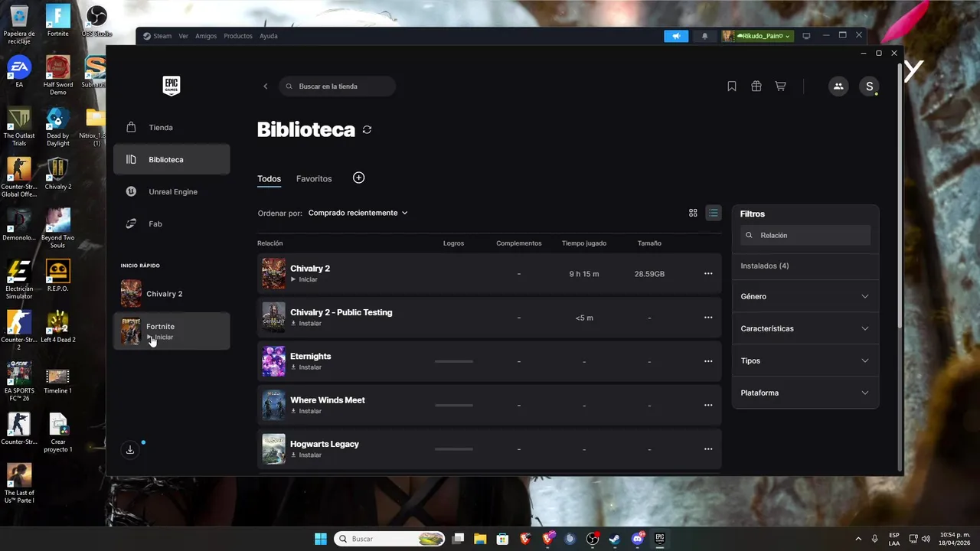Install Eternights

coord(306,367)
